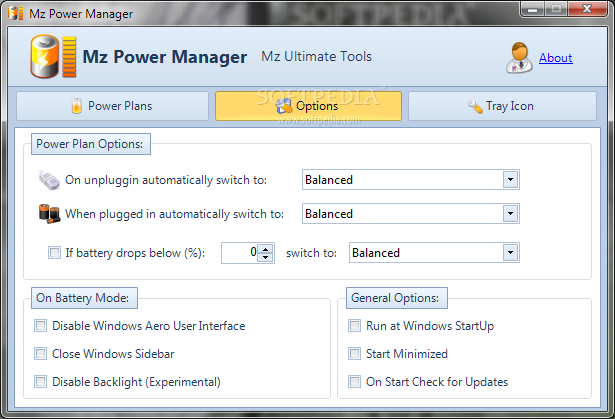Click the power plug unplug icon
The width and height of the screenshot is (615, 419).
point(49,180)
